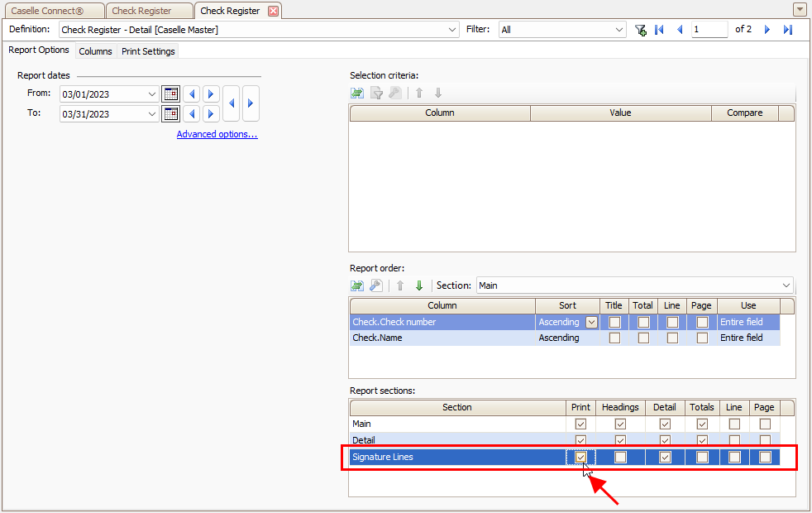Go to the first record
The image size is (812, 513).
[659, 30]
